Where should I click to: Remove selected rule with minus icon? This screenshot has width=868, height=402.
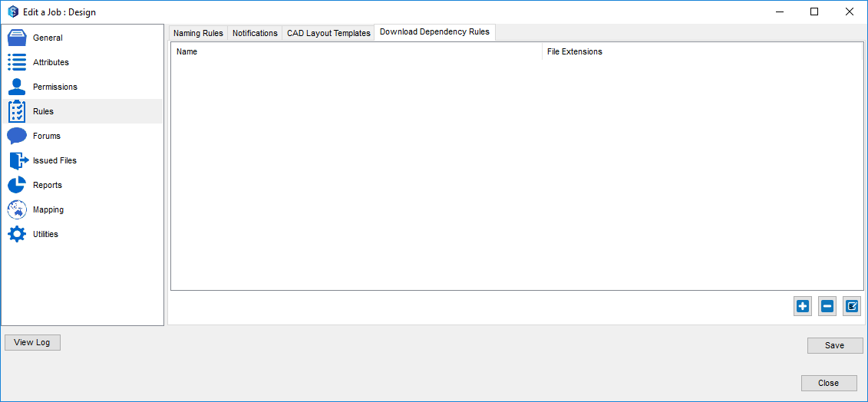[x=827, y=306]
